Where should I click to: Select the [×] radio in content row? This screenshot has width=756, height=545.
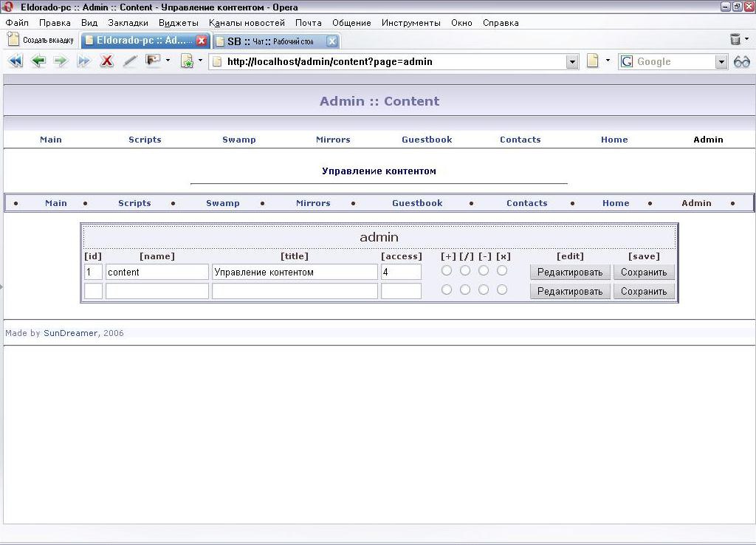pyautogui.click(x=502, y=271)
